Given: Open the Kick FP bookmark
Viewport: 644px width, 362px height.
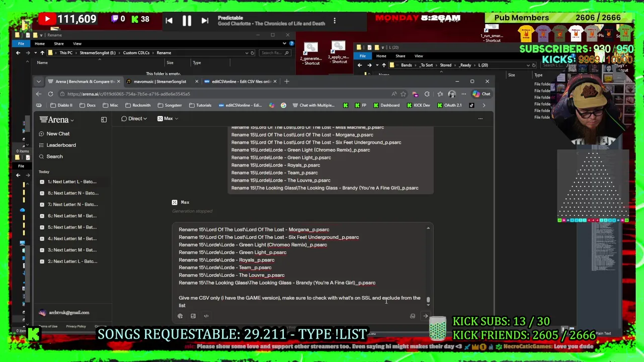Looking at the screenshot, I should click(x=361, y=106).
